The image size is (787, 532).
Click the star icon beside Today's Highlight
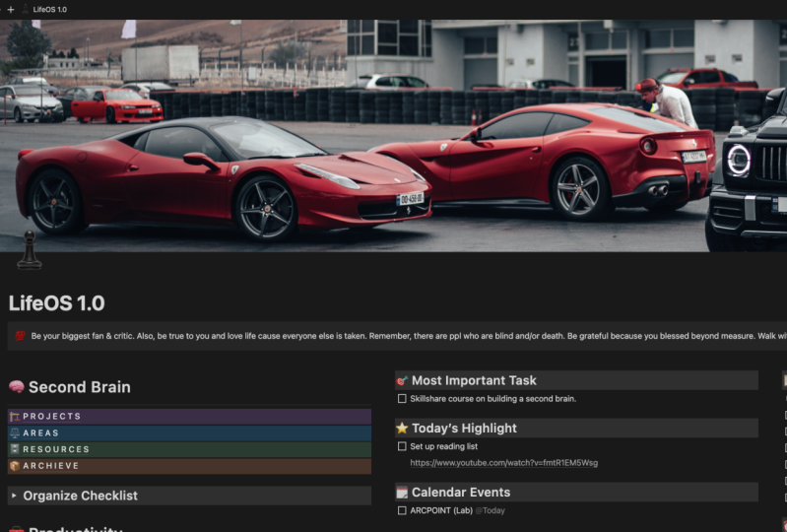point(402,429)
